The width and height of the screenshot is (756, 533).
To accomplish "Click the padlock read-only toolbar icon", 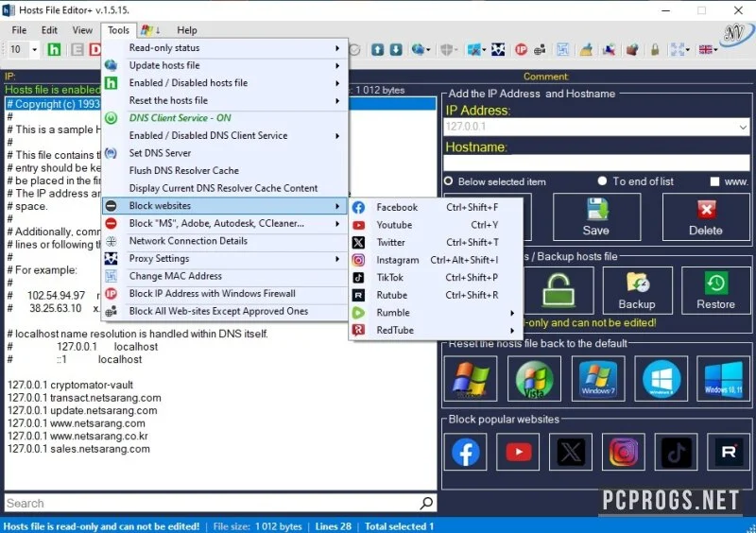I will (655, 49).
